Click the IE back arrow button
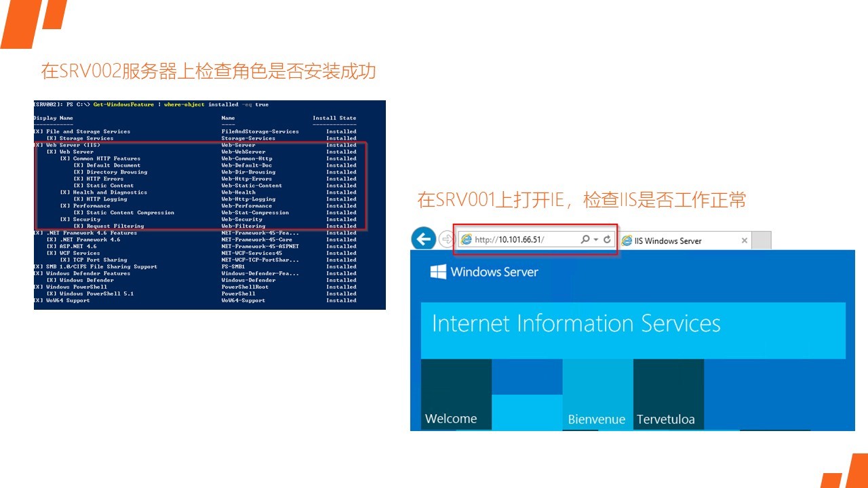This screenshot has height=488, width=868. click(424, 239)
